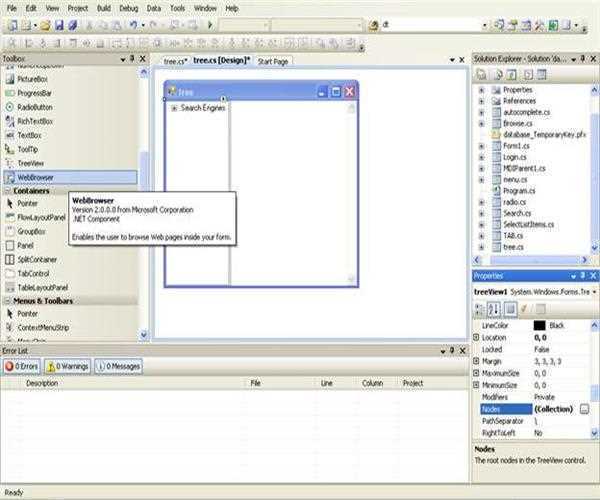The height and width of the screenshot is (500, 600).
Task: Open the Tools menu
Action: (178, 8)
